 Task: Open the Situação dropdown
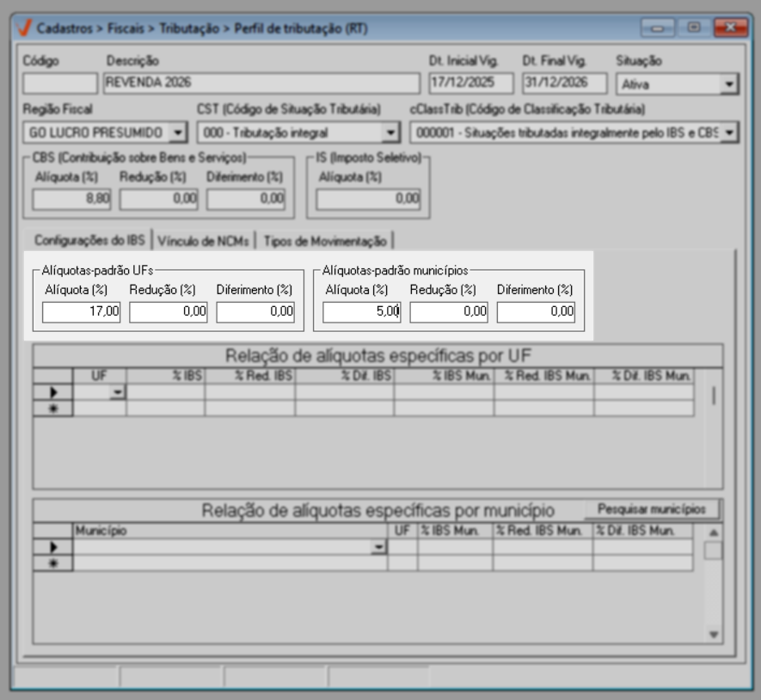point(729,84)
